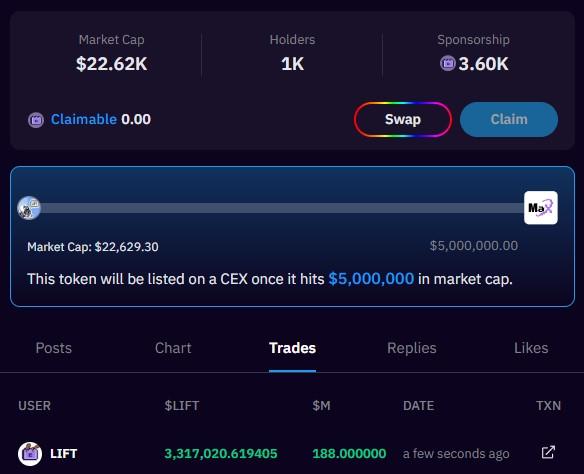Click the LIFT user avatar icon
Viewport: 584px width, 474px height.
coord(30,454)
